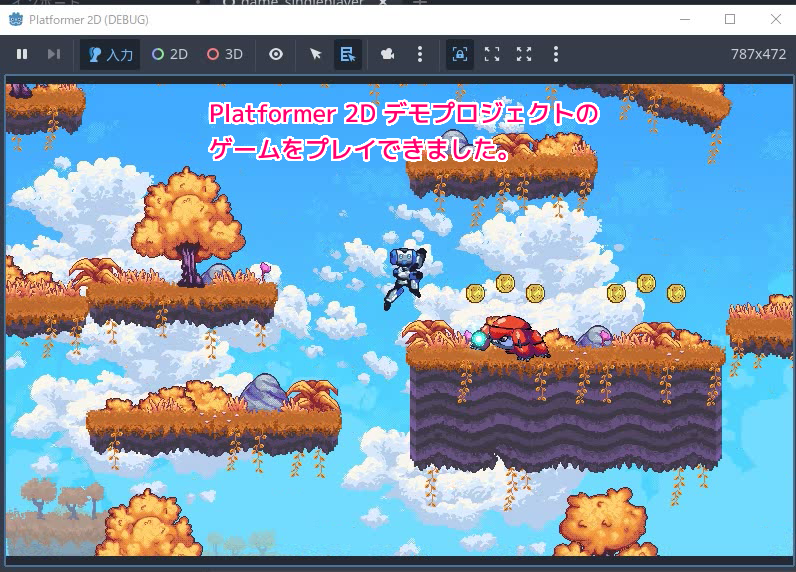Screen dimensions: 796x572
Task: Click the 787x472 resolution label
Action: [758, 54]
